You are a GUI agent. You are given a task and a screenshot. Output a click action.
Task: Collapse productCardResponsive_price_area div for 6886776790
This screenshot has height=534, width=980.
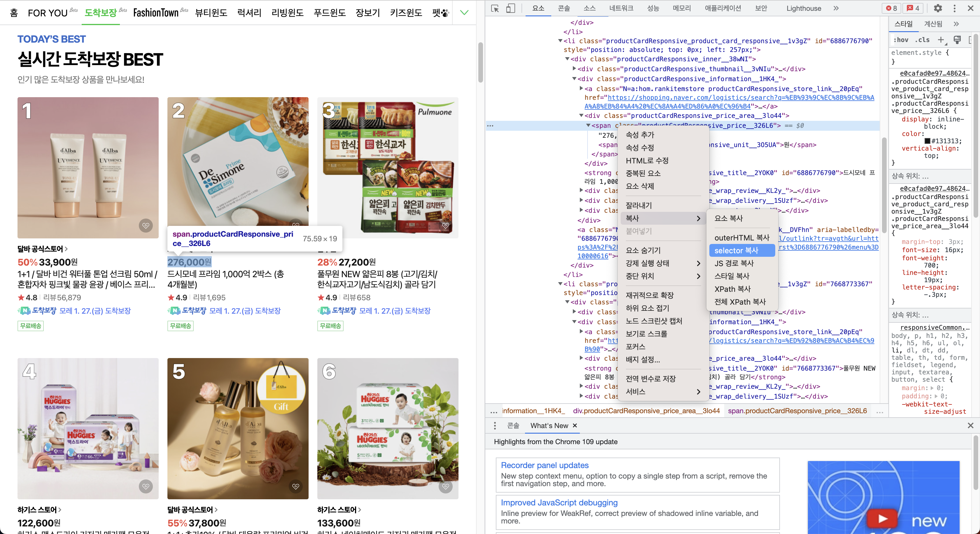[581, 115]
